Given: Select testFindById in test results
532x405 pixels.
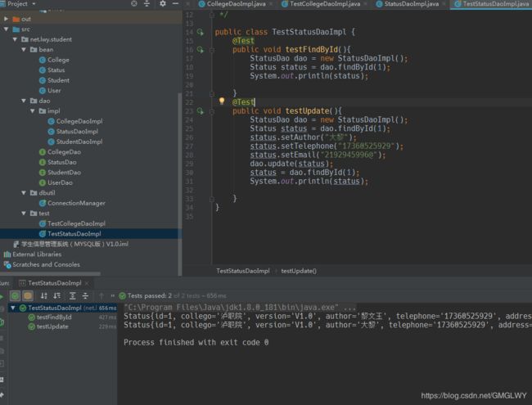Looking at the screenshot, I should [54, 317].
